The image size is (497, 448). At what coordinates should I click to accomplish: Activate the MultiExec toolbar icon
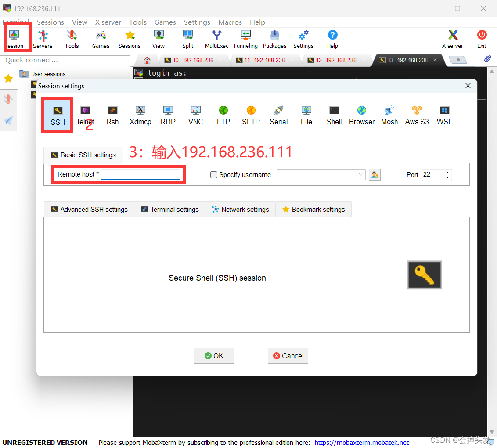(217, 40)
